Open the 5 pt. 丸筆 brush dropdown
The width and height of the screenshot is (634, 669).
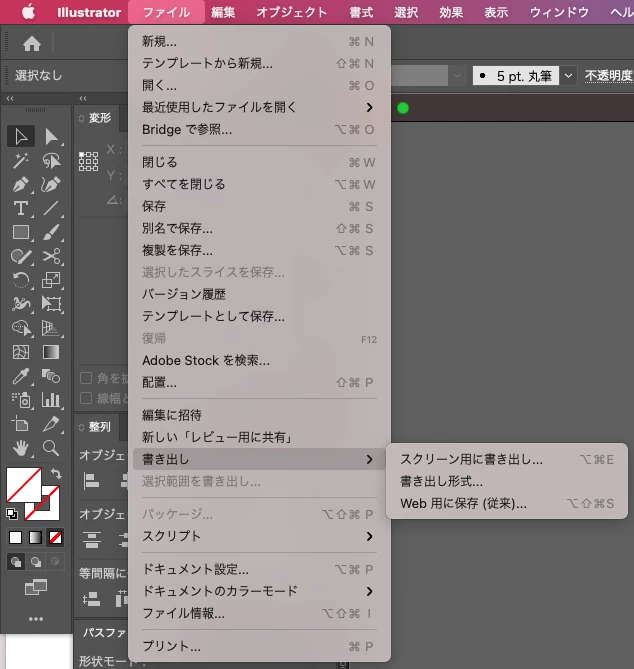click(x=568, y=76)
